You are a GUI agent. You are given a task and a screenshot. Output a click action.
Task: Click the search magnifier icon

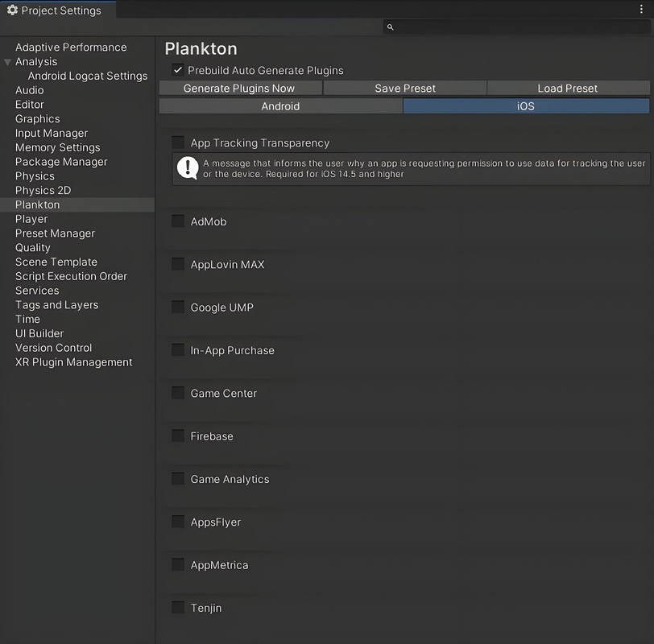tap(390, 27)
